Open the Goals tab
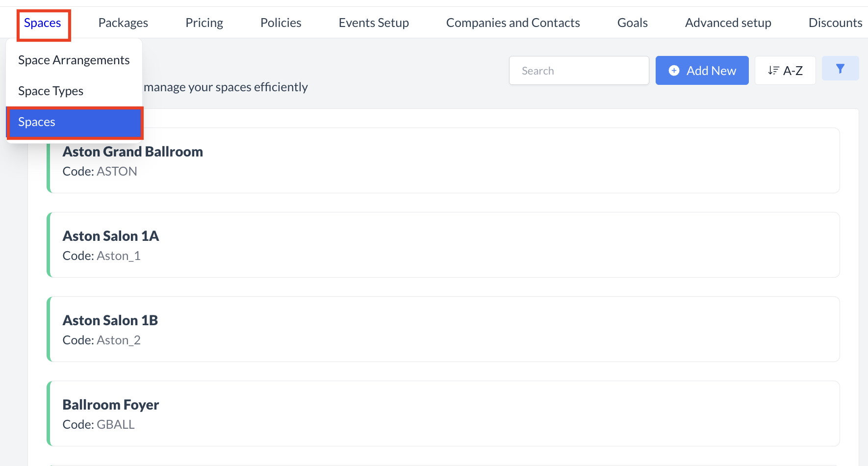Screen dimensions: 868x466 [x=632, y=23]
